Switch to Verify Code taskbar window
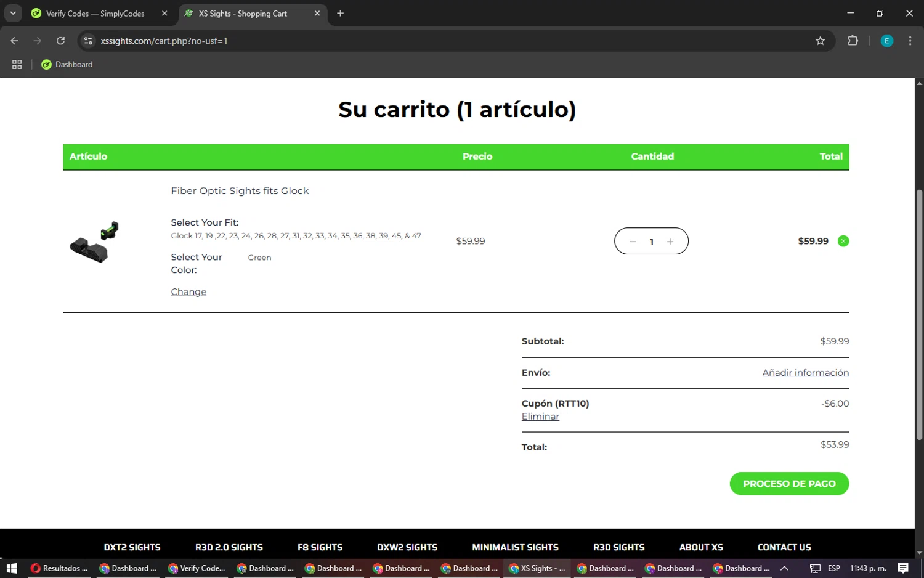 [197, 568]
